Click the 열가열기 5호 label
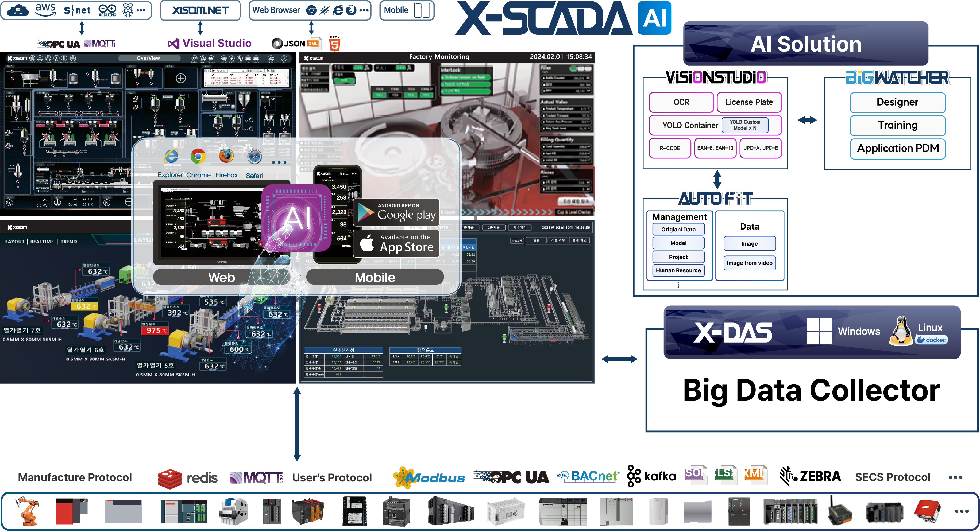 155,365
